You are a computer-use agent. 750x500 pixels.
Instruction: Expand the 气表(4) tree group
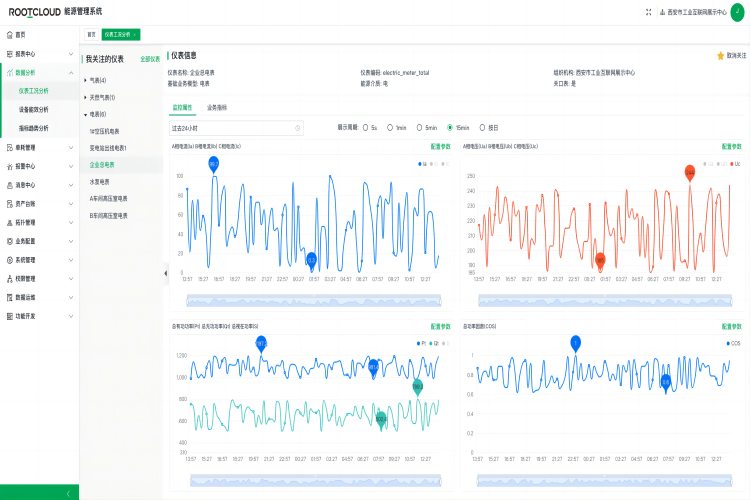tap(86, 80)
